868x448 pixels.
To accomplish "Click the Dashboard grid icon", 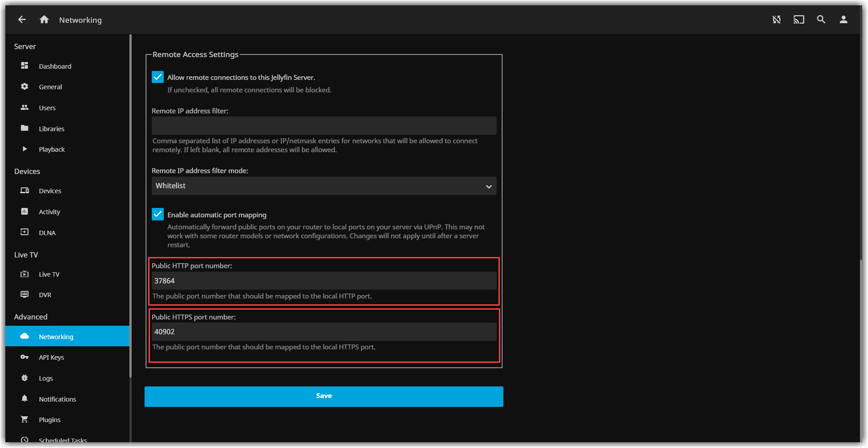I will tap(25, 66).
